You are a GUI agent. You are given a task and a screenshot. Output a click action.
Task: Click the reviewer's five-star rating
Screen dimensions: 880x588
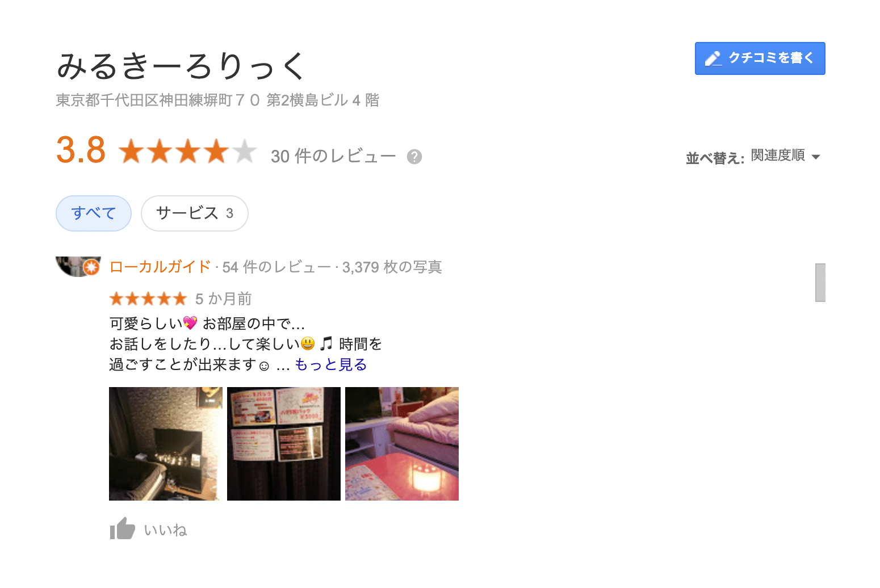point(148,299)
